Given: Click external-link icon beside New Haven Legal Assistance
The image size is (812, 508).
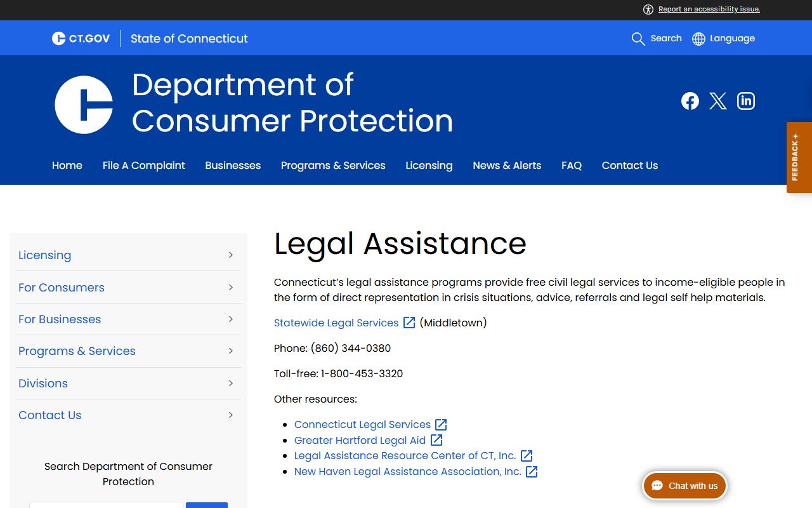Looking at the screenshot, I should [532, 471].
